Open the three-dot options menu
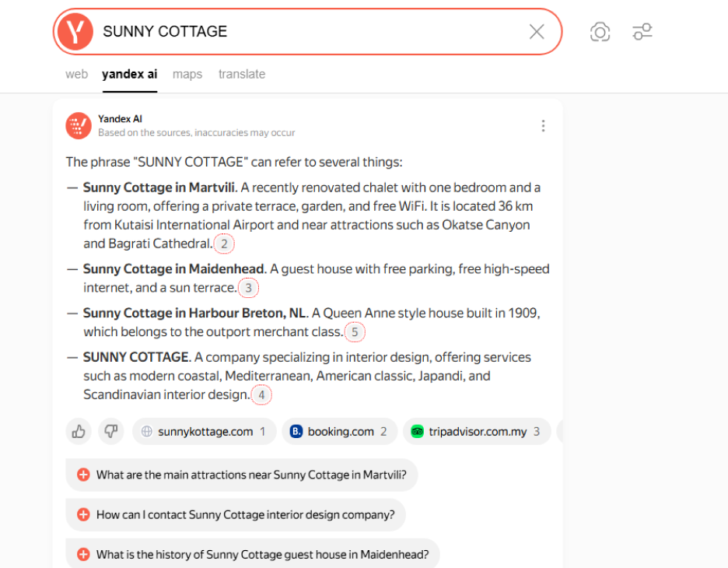This screenshot has width=728, height=568. click(x=543, y=126)
